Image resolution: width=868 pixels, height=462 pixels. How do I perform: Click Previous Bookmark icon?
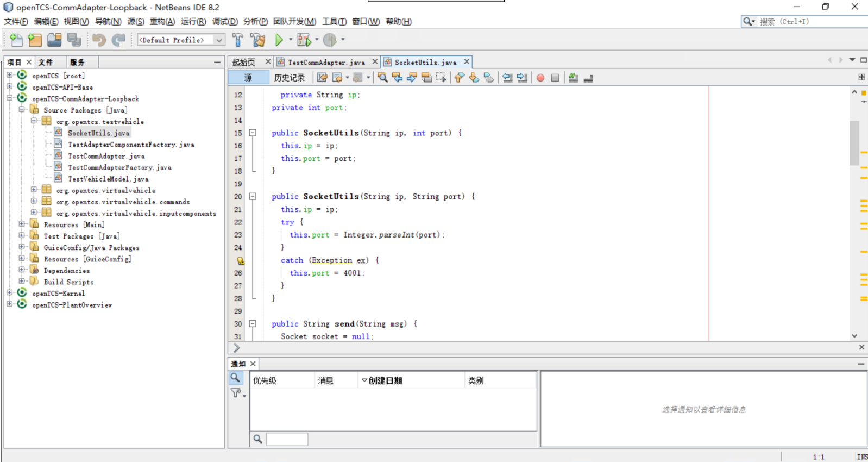tap(460, 78)
